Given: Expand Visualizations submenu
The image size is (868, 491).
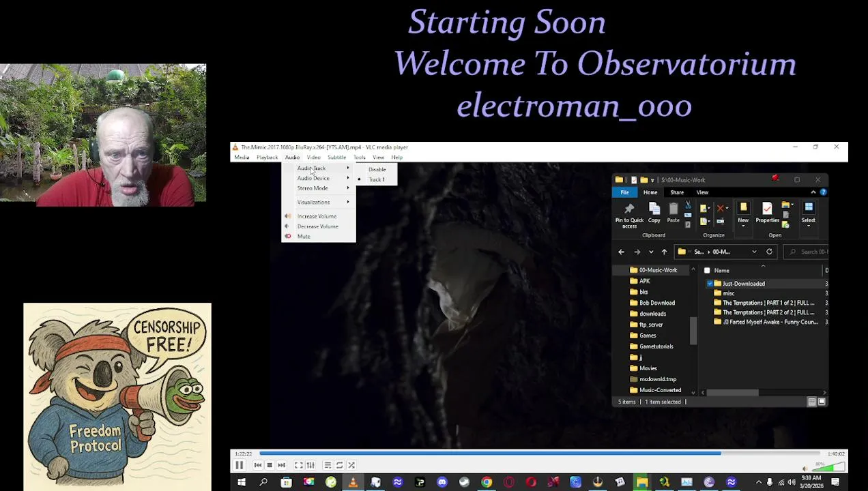Looking at the screenshot, I should pyautogui.click(x=319, y=202).
